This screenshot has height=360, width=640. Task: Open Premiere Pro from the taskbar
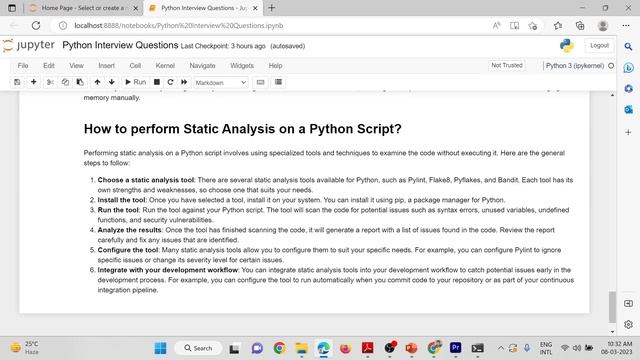pyautogui.click(x=456, y=348)
